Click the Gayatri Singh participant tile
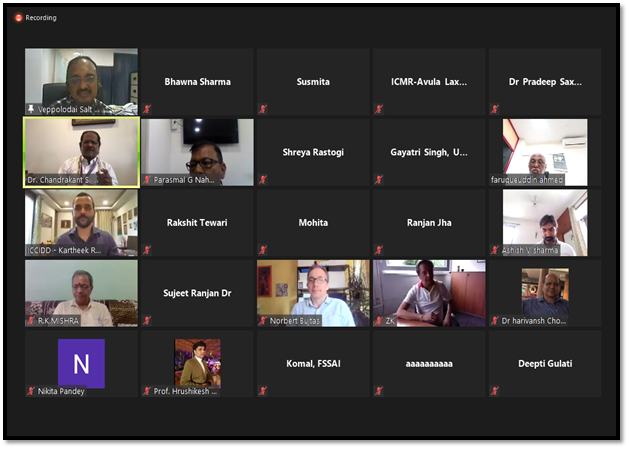 point(429,152)
